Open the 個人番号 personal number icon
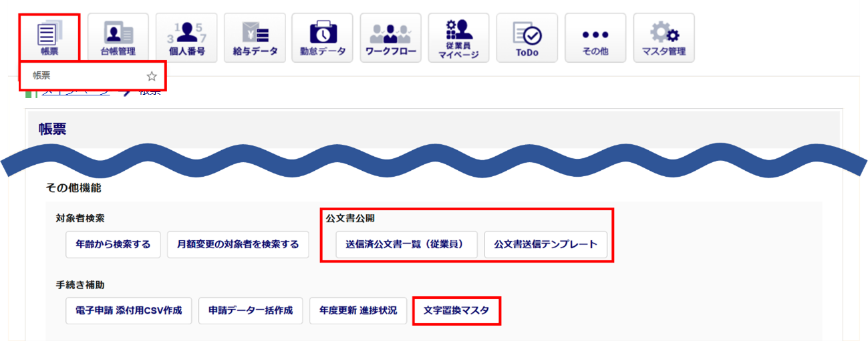 pyautogui.click(x=186, y=37)
